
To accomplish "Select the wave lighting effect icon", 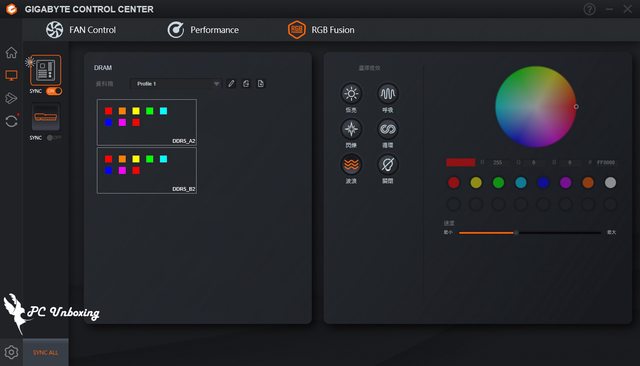I will tap(351, 165).
